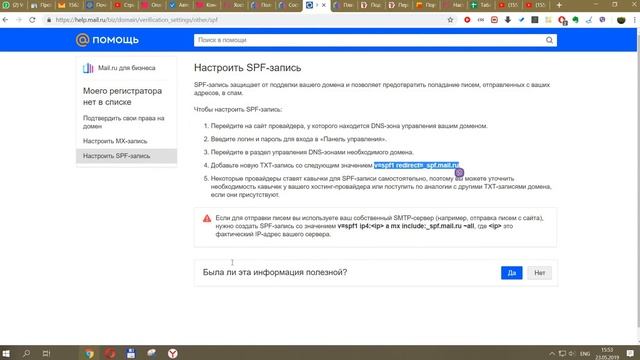The width and height of the screenshot is (640, 360).
Task: Open the floppy disk taskbar app
Action: pyautogui.click(x=131, y=353)
